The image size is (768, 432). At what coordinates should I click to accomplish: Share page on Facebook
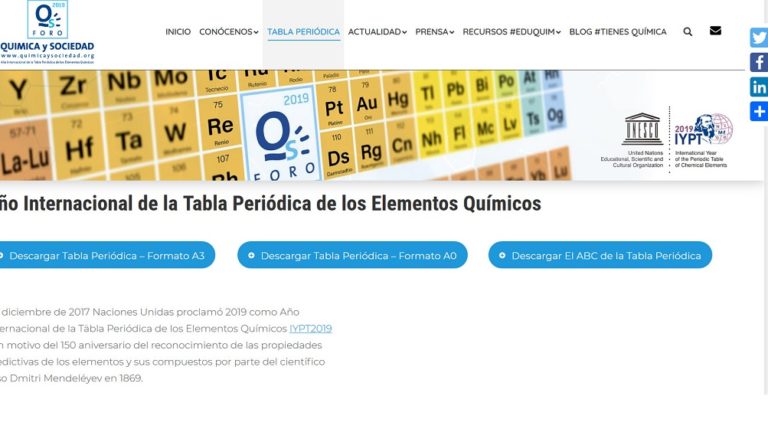pyautogui.click(x=758, y=62)
